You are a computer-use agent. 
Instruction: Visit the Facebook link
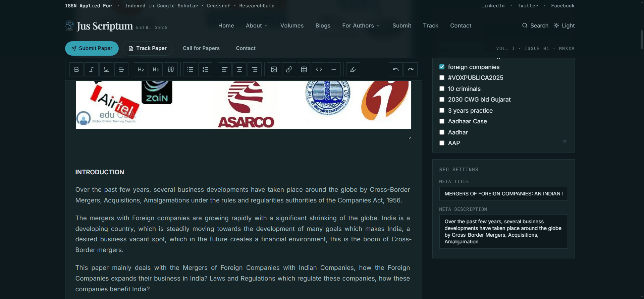[x=563, y=6]
